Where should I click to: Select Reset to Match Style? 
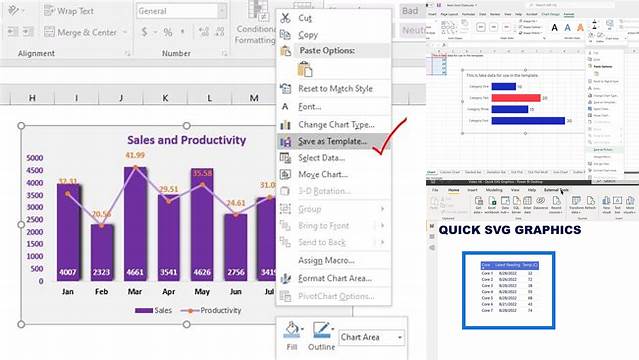(333, 88)
